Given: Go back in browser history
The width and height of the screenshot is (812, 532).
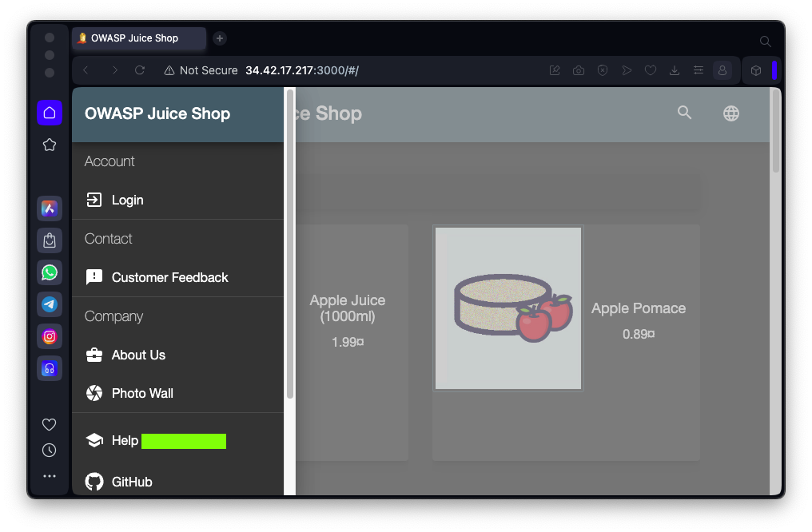Looking at the screenshot, I should tap(86, 70).
